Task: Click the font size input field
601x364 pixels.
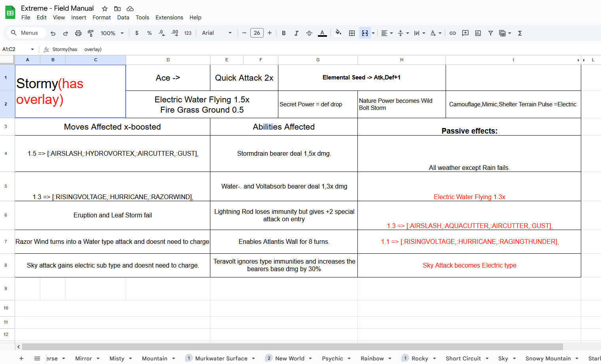Action: click(x=257, y=33)
